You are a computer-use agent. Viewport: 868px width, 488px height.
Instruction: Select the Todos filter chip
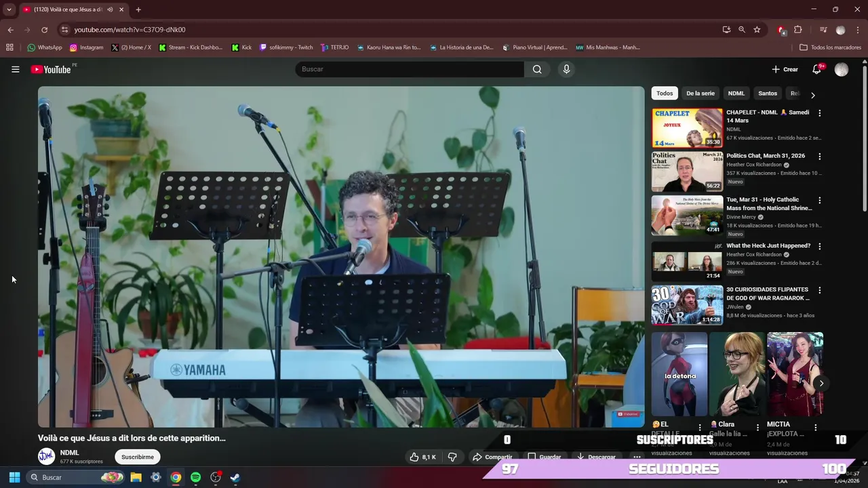[665, 94]
